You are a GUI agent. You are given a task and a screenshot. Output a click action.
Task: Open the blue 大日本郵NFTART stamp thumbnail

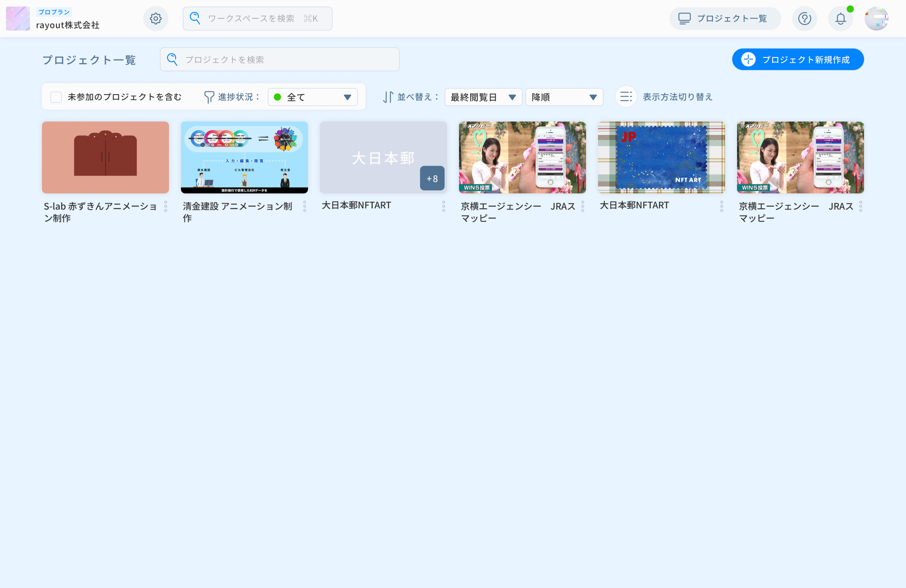pos(661,158)
